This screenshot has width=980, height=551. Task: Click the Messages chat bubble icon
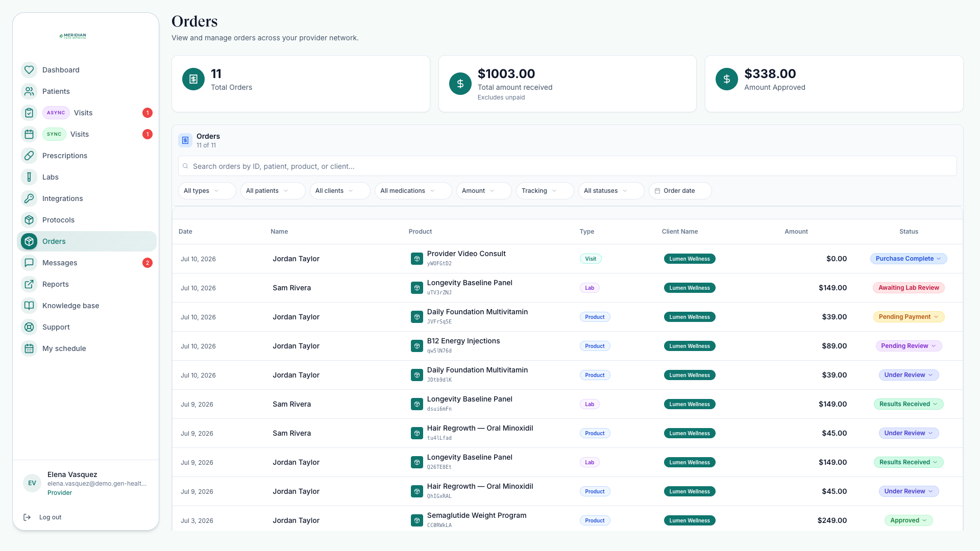(29, 263)
